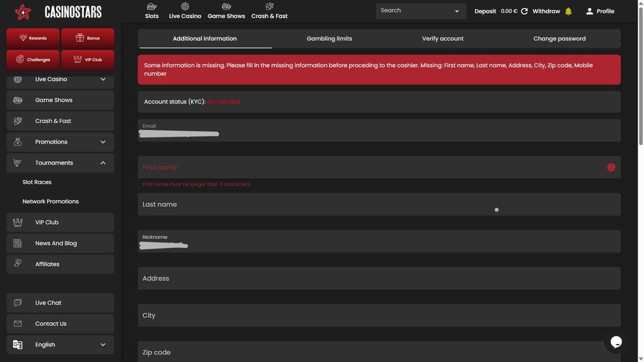Open Network Promotions
Screen dimensions: 644x362
tap(50, 202)
